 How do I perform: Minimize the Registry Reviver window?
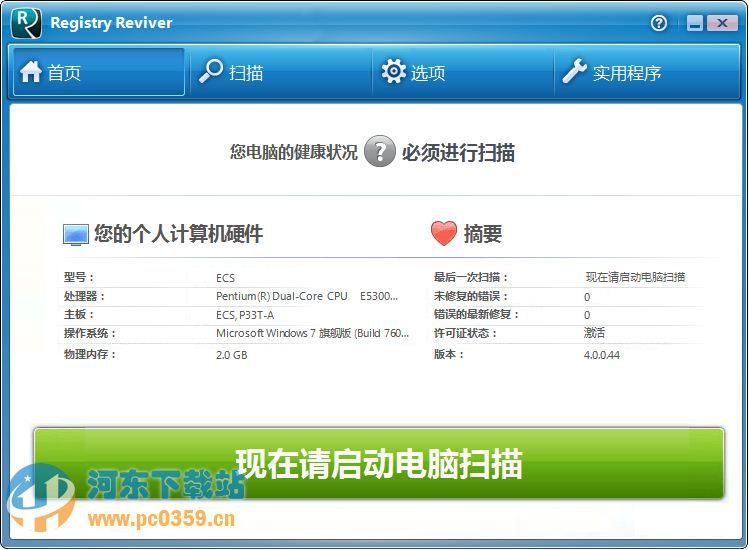point(695,22)
